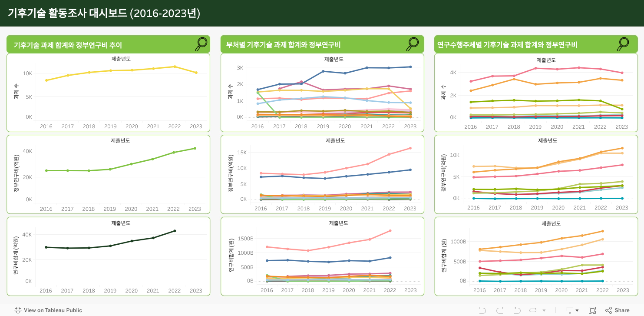Click the Refresh/replay icon in the bottom toolbar
Image resolution: width=644 pixels, height=316 pixels.
click(533, 310)
